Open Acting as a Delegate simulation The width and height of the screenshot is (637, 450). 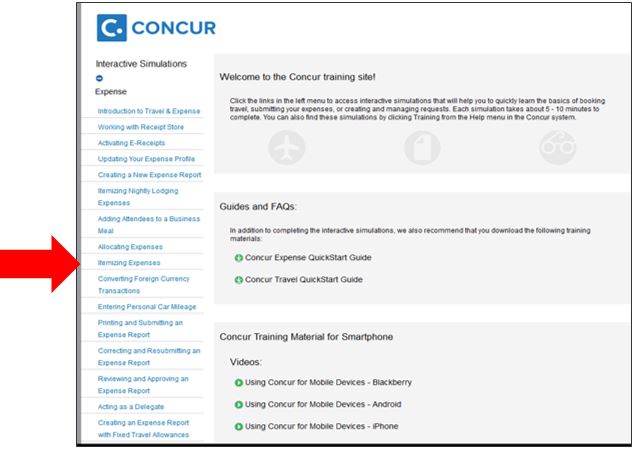tap(131, 407)
